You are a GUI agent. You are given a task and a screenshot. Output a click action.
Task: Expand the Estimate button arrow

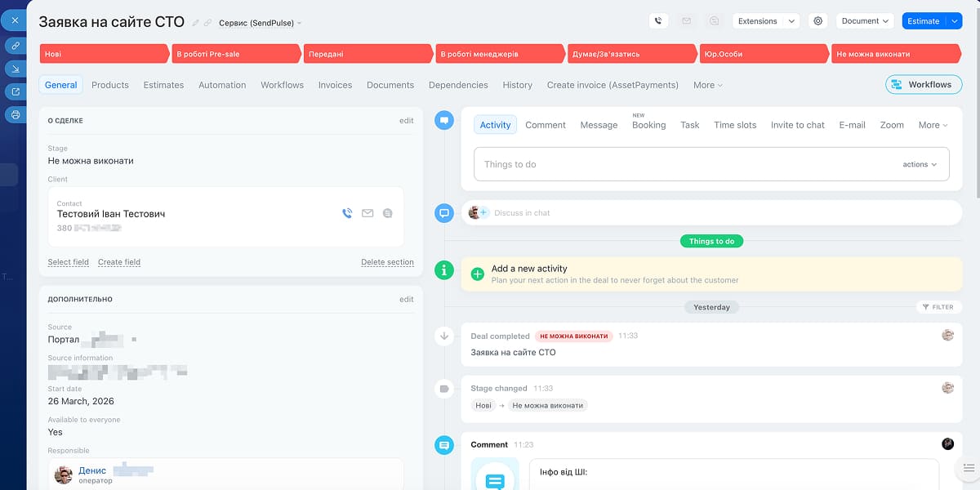tap(955, 21)
